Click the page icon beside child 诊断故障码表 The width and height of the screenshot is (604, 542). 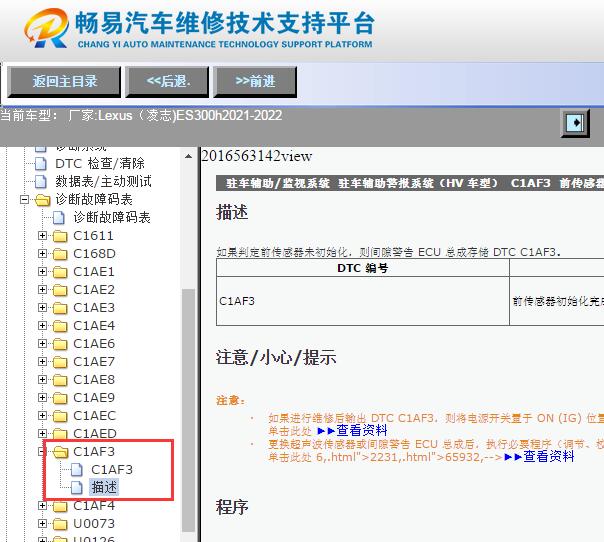point(59,218)
